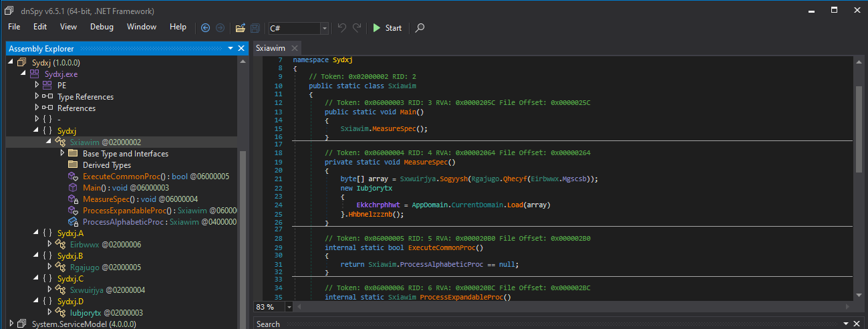Image resolution: width=868 pixels, height=329 pixels.
Task: Collapse the Sydxj.exe module node
Action: (23, 74)
